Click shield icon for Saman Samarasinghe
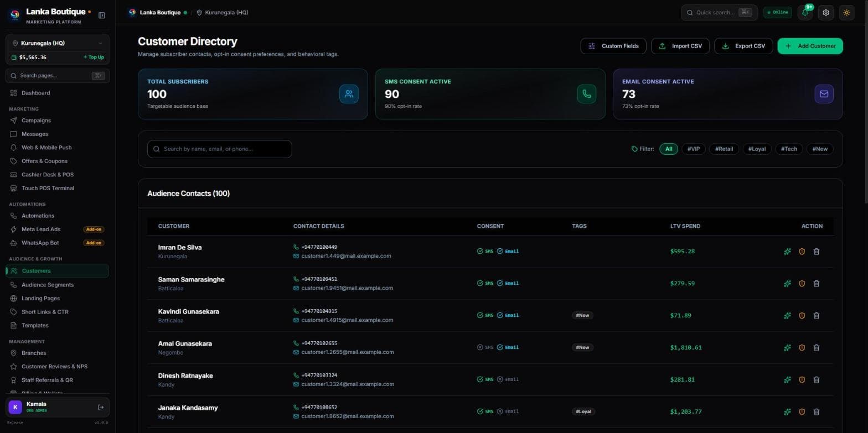Screen dimensions: 868x433 click(x=802, y=284)
